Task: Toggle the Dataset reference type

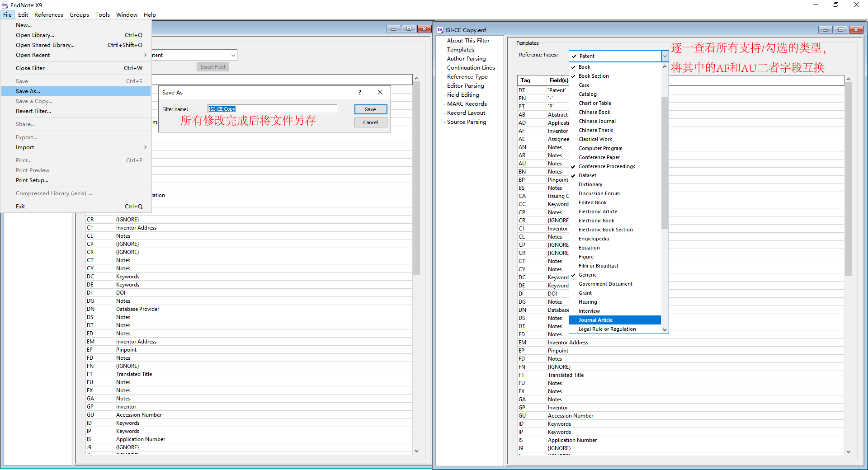Action: [x=615, y=175]
